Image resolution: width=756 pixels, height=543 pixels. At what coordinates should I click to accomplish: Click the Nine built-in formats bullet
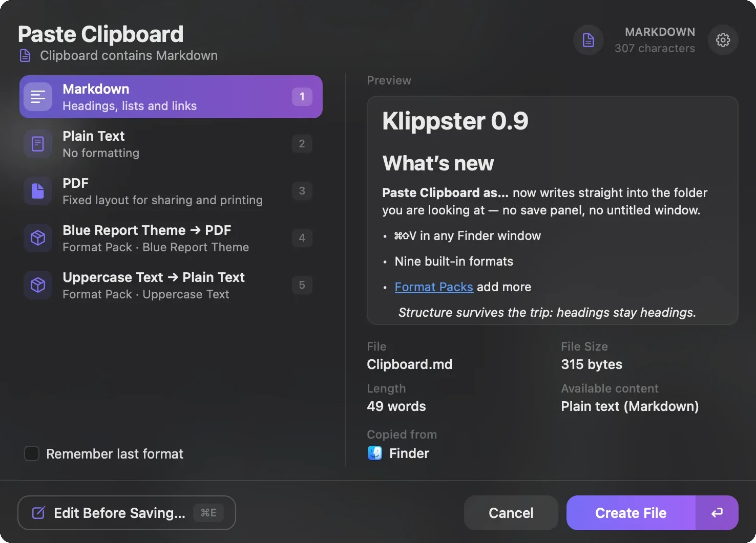tap(454, 261)
